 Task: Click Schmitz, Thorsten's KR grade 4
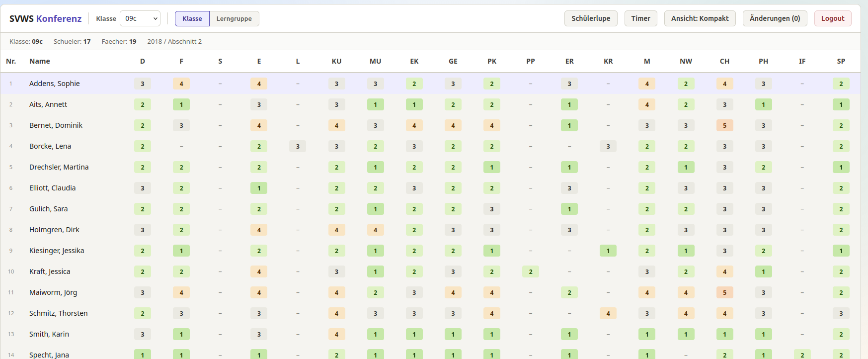pyautogui.click(x=608, y=313)
